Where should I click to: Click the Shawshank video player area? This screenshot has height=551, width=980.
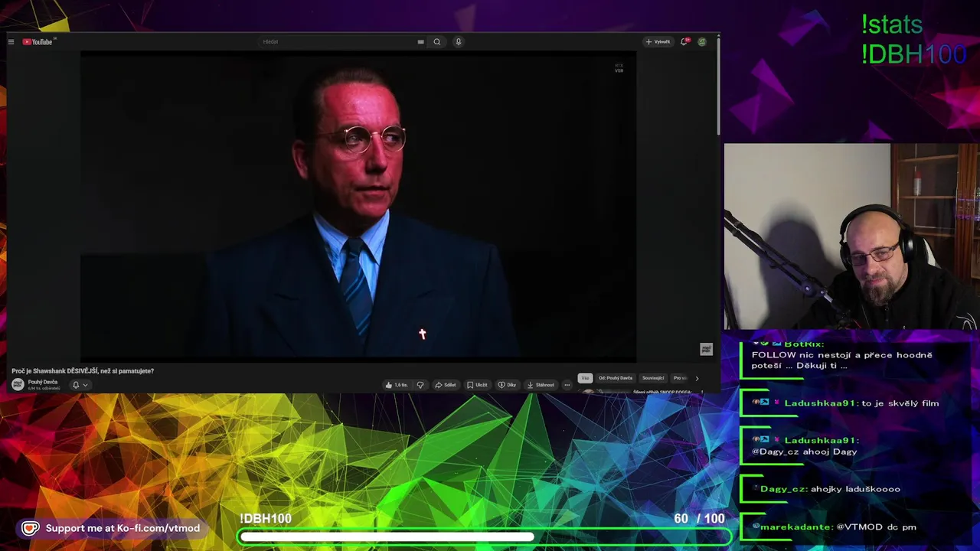pos(358,207)
